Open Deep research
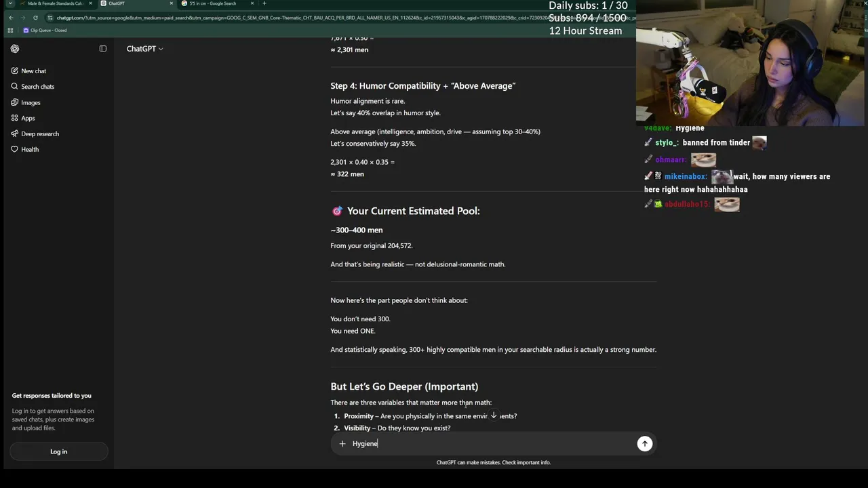 [x=40, y=134]
